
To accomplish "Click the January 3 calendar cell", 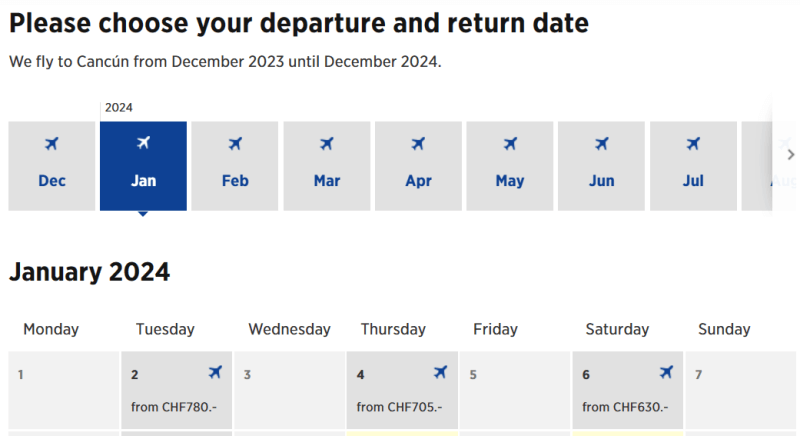I will (289, 390).
